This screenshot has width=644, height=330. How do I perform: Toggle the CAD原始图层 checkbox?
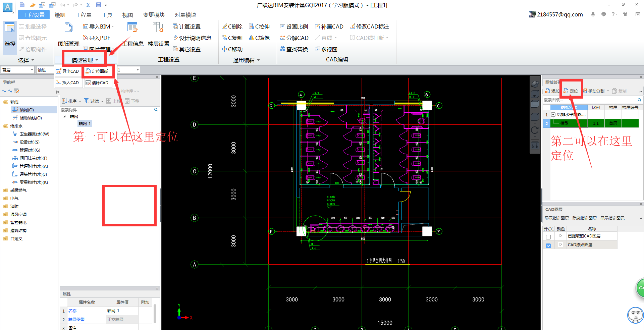pyautogui.click(x=548, y=245)
